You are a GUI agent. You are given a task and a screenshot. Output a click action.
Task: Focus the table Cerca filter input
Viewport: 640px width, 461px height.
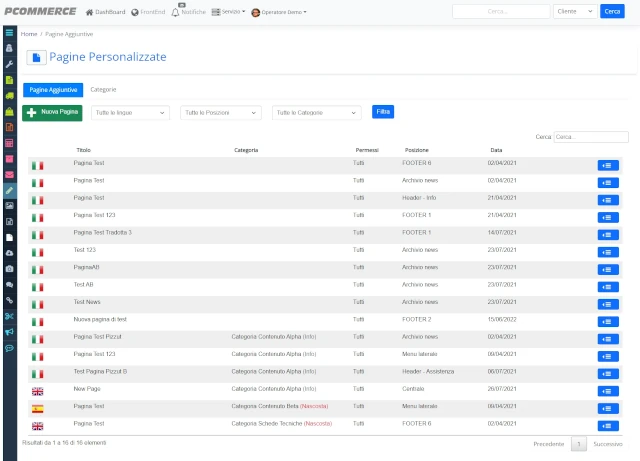(591, 137)
